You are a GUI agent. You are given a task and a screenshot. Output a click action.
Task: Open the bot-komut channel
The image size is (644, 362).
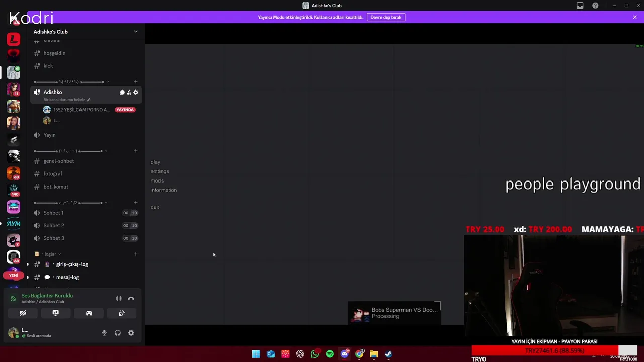pos(86,187)
